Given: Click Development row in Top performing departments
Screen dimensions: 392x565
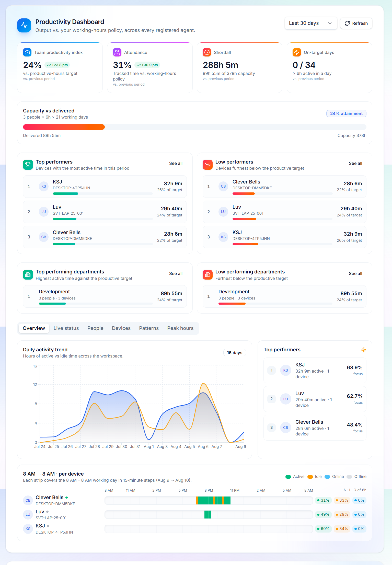Looking at the screenshot, I should pos(105,296).
